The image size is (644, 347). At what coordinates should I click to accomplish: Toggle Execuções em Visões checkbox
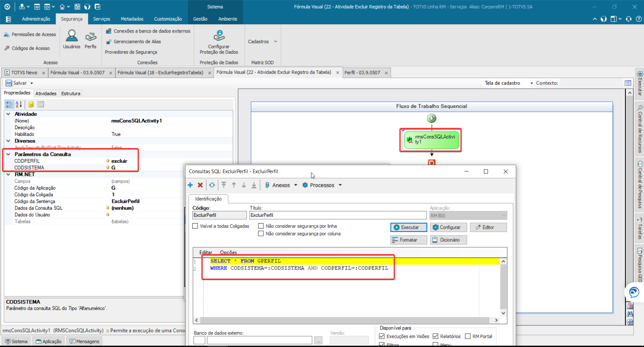(x=382, y=336)
